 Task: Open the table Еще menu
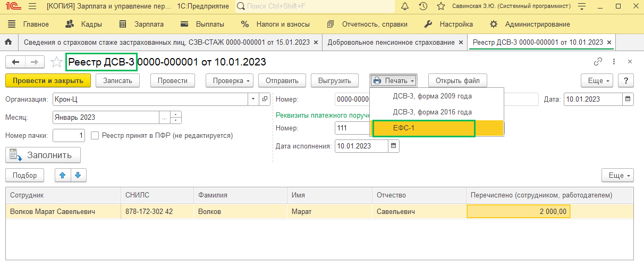pos(618,175)
